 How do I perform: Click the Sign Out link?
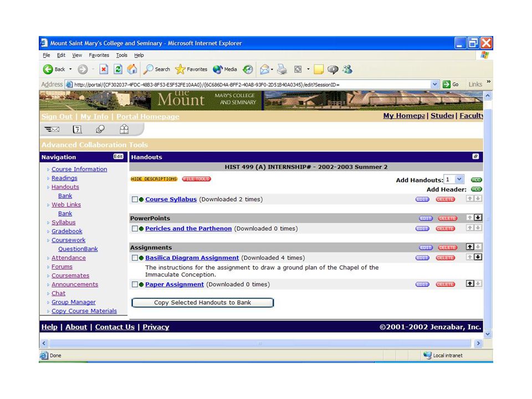[57, 116]
